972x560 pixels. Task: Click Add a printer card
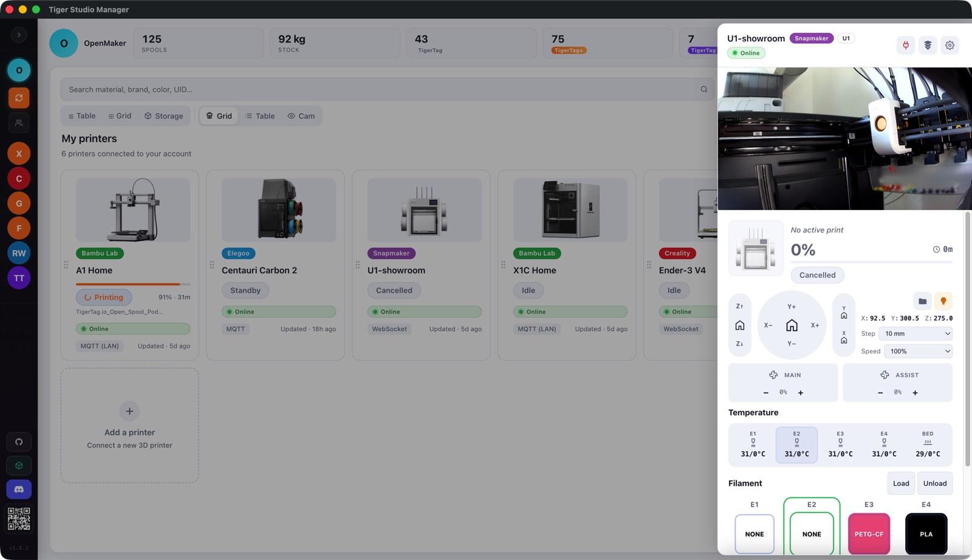pos(129,425)
